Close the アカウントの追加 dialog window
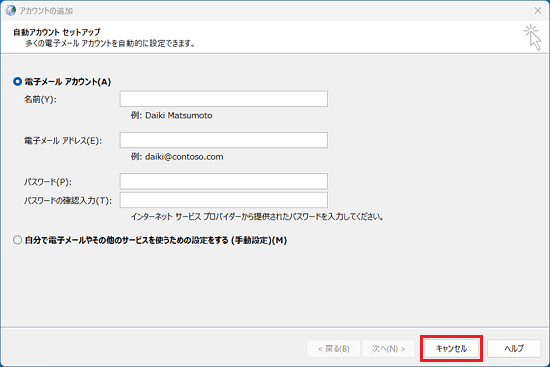Viewport: 550px width, 367px height. (538, 11)
